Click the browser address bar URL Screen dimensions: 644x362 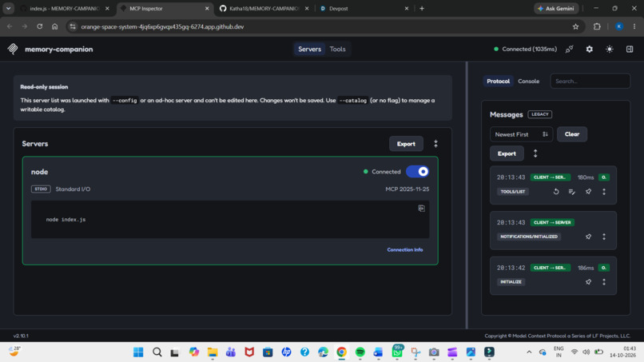point(162,26)
